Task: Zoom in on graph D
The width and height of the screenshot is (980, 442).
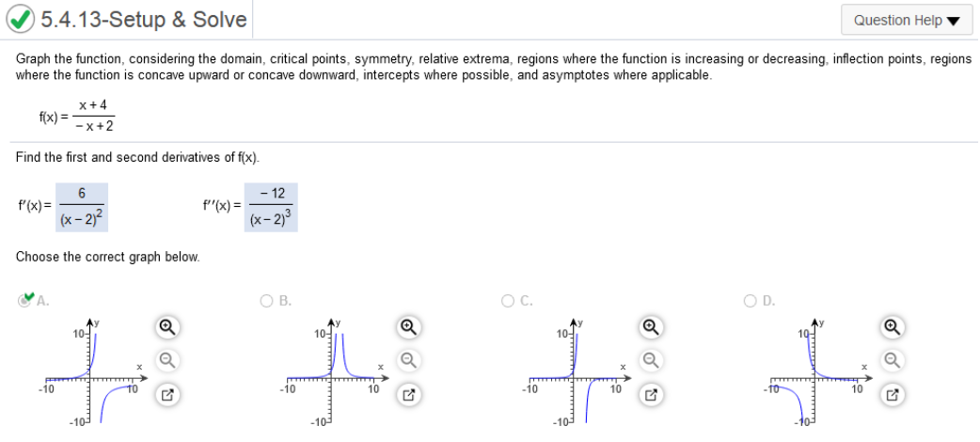Action: click(893, 326)
